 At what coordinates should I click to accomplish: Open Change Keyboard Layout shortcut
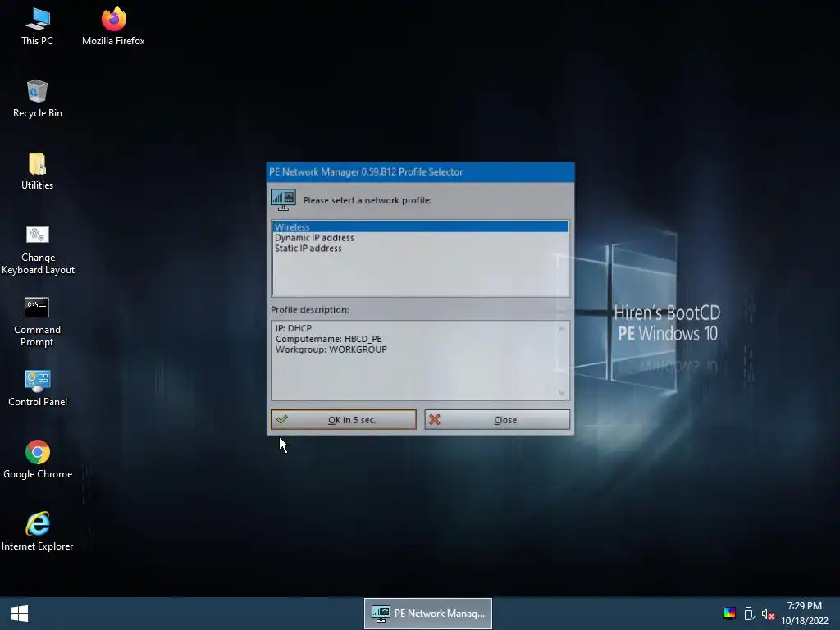click(38, 250)
